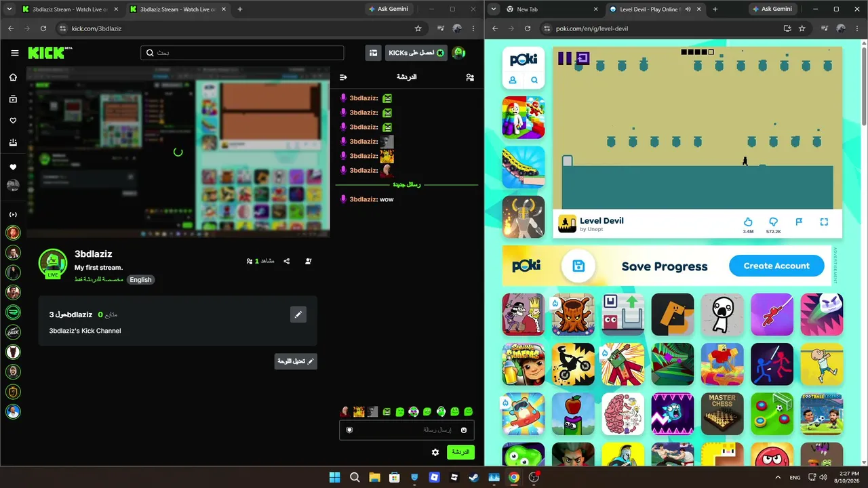
Task: Click Chrome icon in taskbar
Action: coord(514,477)
